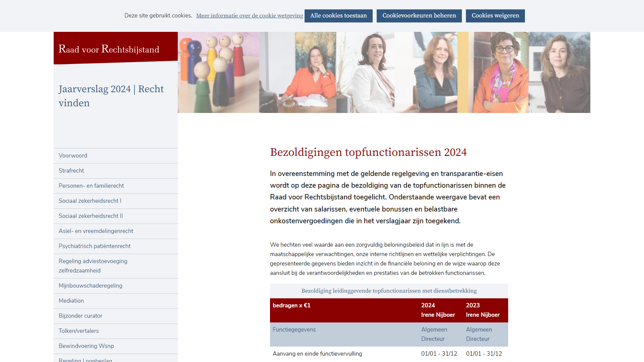
Task: Click the '2024 Irene Nijboer' column header
Action: (438, 310)
